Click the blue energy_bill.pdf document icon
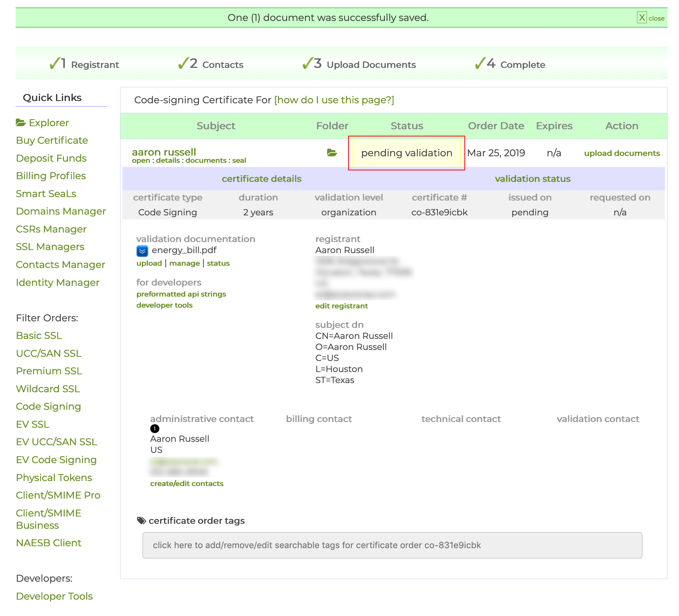This screenshot has width=679, height=616. [142, 251]
